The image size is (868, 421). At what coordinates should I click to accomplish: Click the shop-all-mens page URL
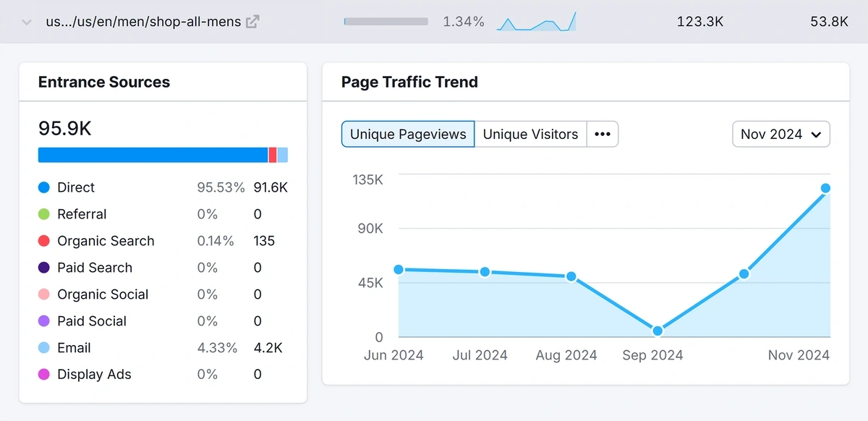[x=142, y=21]
